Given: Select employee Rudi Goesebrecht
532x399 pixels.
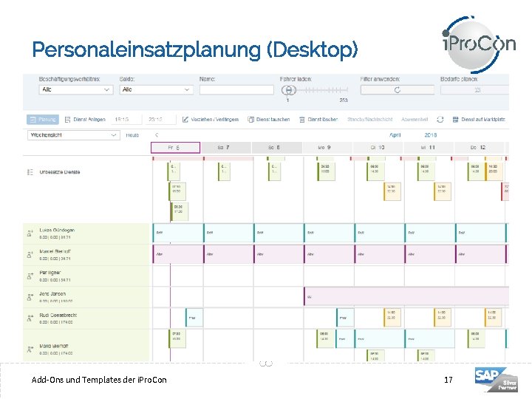Looking at the screenshot, I should pyautogui.click(x=58, y=316).
